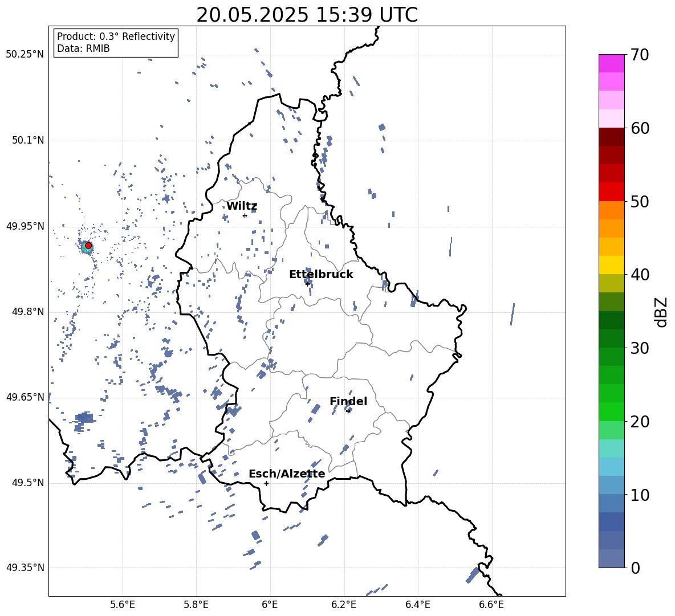Viewport: 675px width, 616px height.
Task: Click the Ettelbruck city label
Action: click(321, 275)
